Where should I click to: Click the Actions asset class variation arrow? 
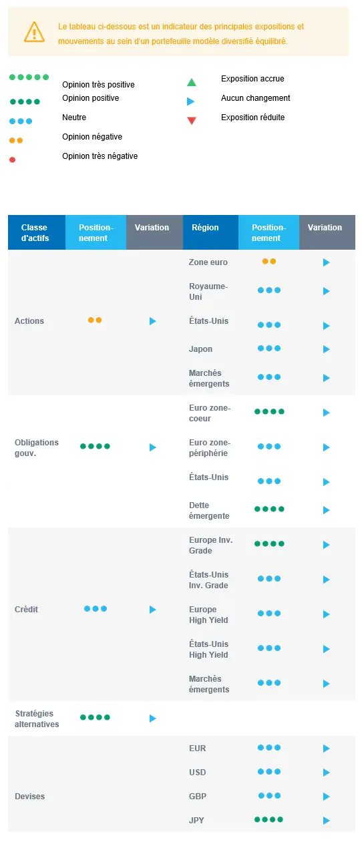click(x=152, y=321)
